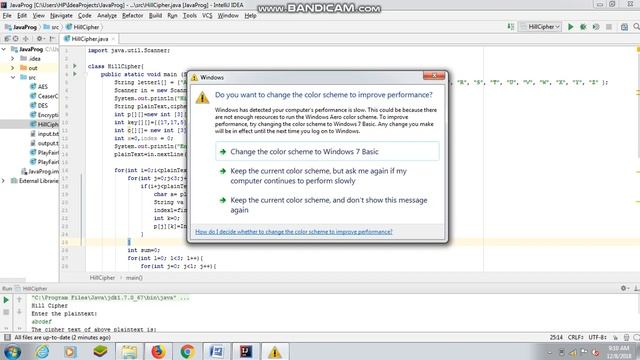Image resolution: width=640 pixels, height=360 pixels.
Task: Select AES class in project tree
Action: pyautogui.click(x=39, y=87)
